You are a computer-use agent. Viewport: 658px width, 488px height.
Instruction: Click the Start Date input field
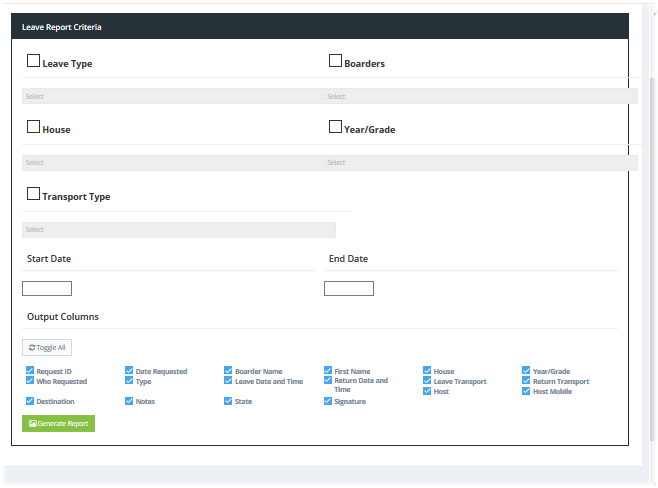pyautogui.click(x=47, y=288)
